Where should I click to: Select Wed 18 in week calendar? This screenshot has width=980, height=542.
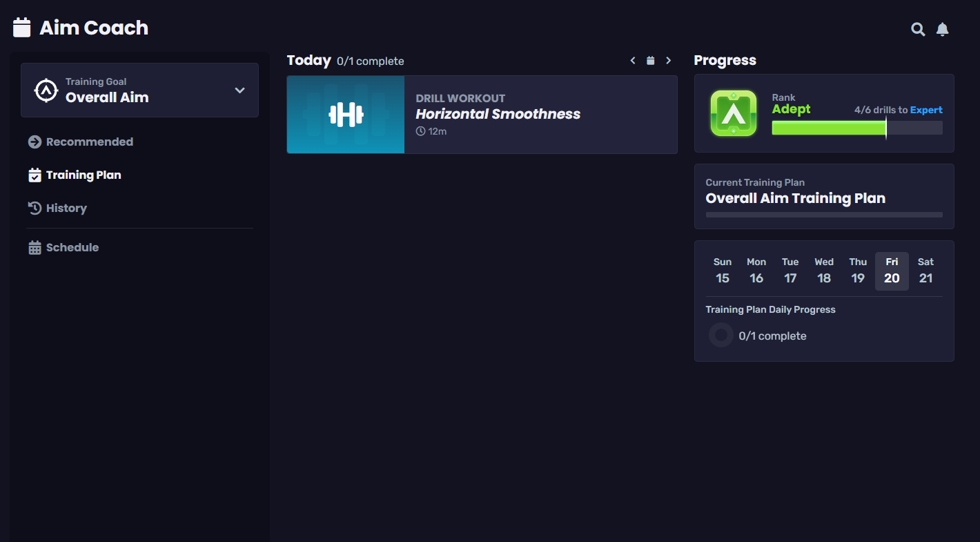click(x=824, y=271)
